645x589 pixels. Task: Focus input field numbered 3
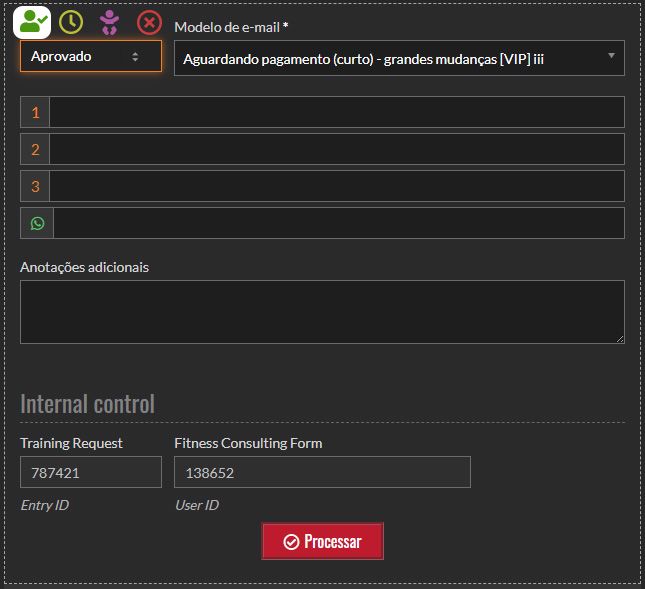click(337, 186)
